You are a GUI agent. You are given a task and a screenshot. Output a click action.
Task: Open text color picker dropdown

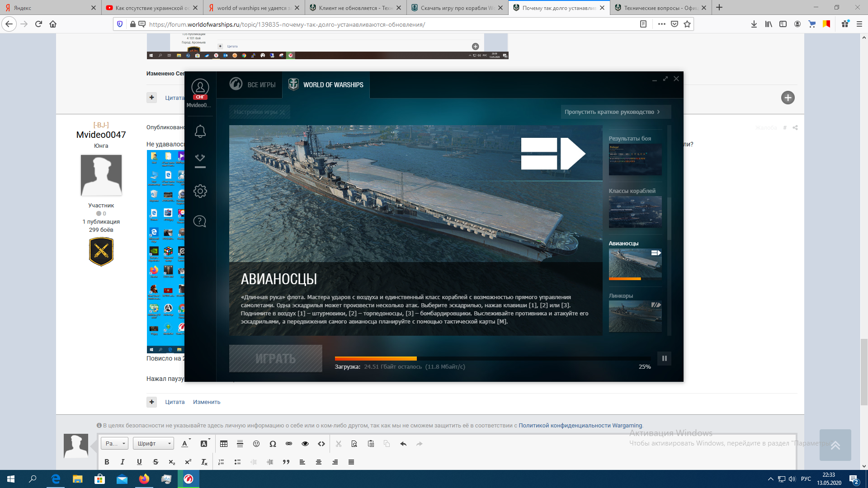tap(186, 444)
